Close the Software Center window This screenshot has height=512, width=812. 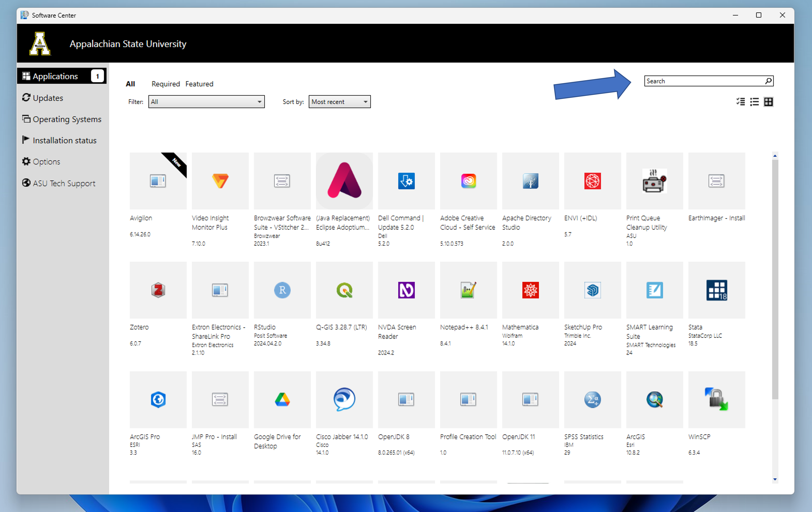[x=782, y=15]
